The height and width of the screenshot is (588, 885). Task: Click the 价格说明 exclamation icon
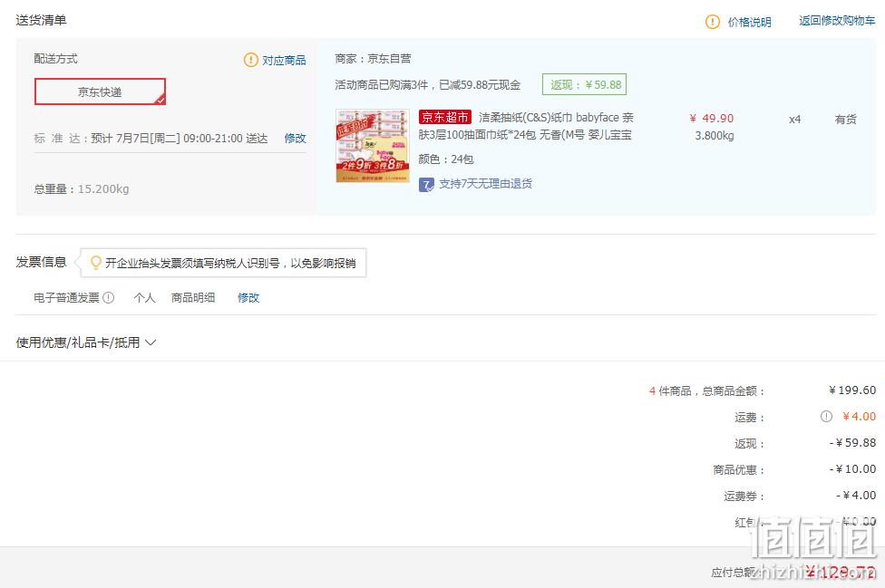[x=713, y=22]
